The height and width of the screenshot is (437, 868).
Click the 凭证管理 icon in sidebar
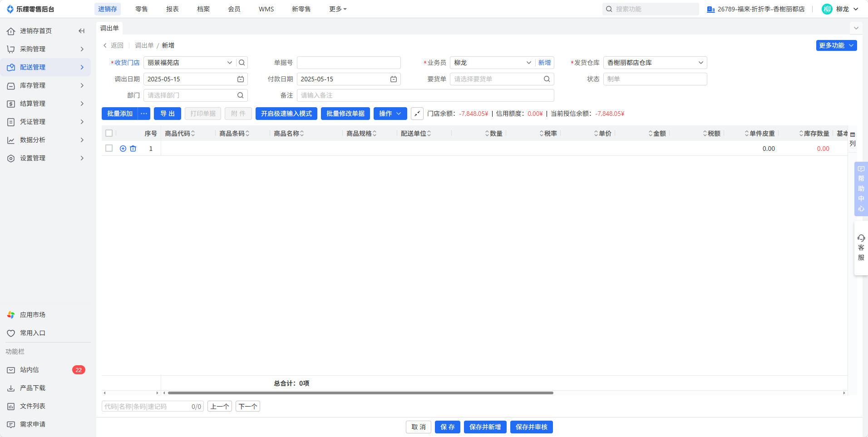11,122
